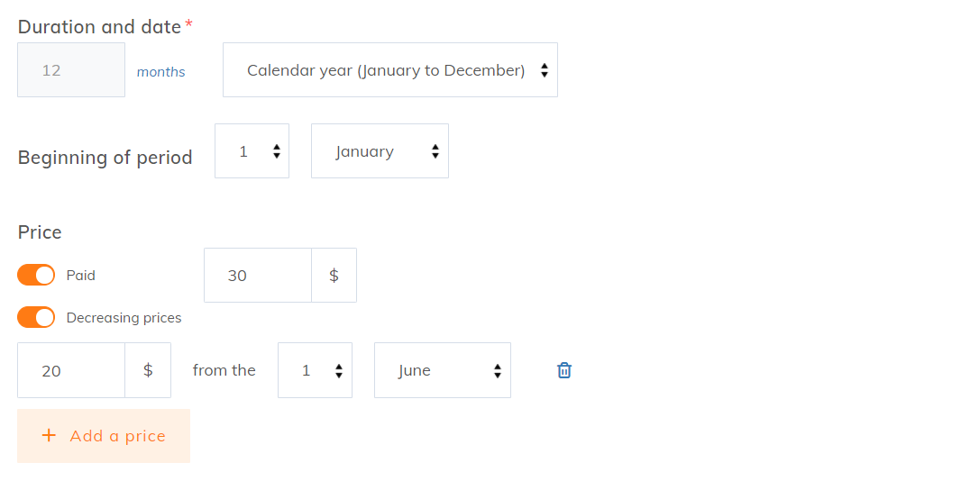Delete the decreasing price row with trash icon
This screenshot has width=980, height=481.
(564, 370)
